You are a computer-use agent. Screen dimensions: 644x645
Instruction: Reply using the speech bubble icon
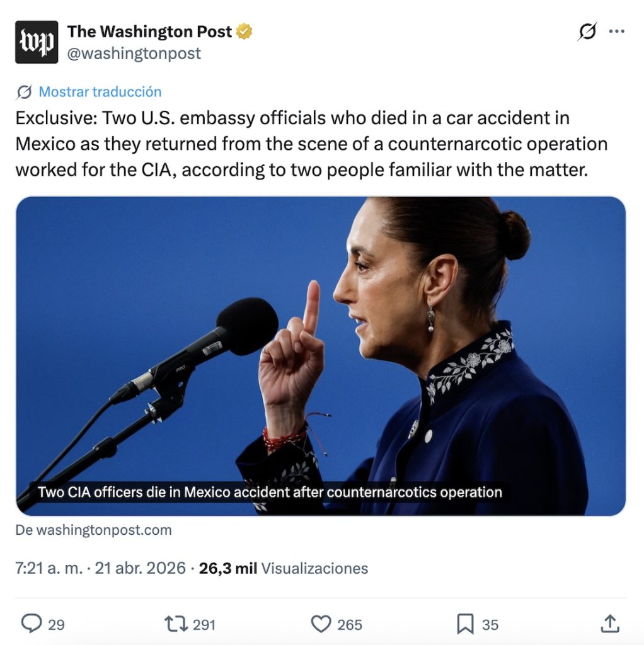31,624
